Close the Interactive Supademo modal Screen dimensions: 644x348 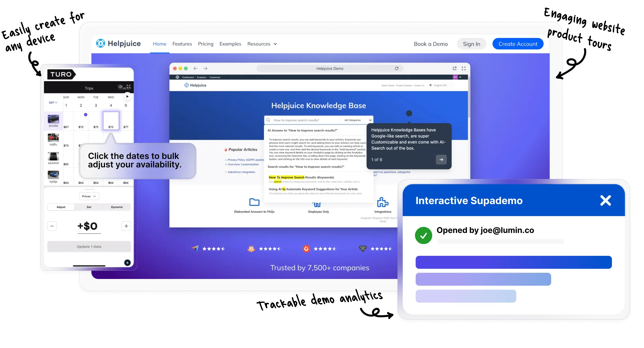[605, 200]
